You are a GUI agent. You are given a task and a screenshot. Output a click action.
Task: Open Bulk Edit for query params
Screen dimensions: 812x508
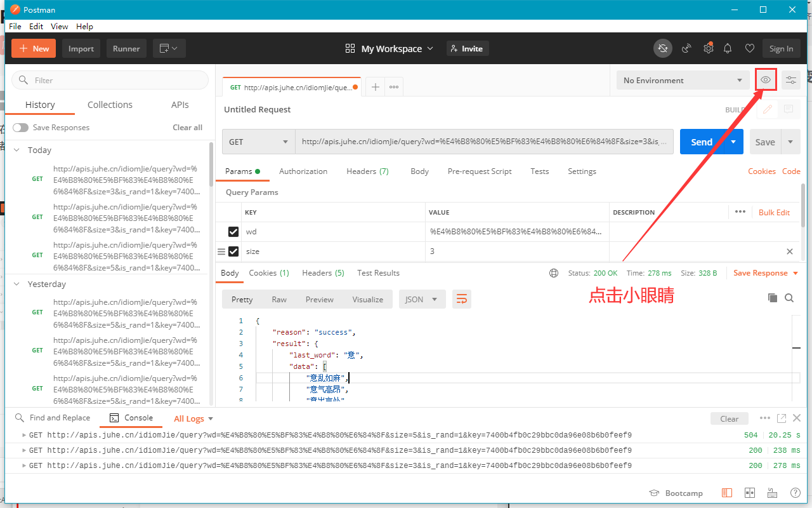[x=774, y=212]
